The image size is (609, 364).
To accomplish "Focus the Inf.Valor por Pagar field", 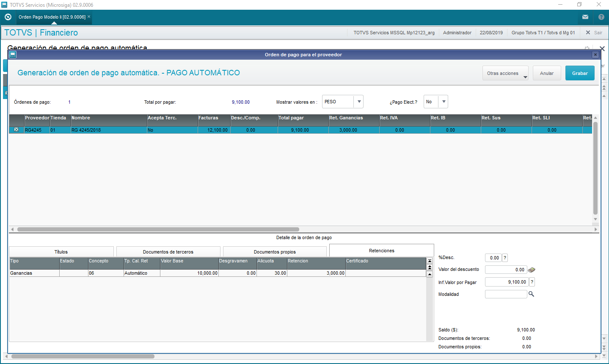I will click(507, 282).
